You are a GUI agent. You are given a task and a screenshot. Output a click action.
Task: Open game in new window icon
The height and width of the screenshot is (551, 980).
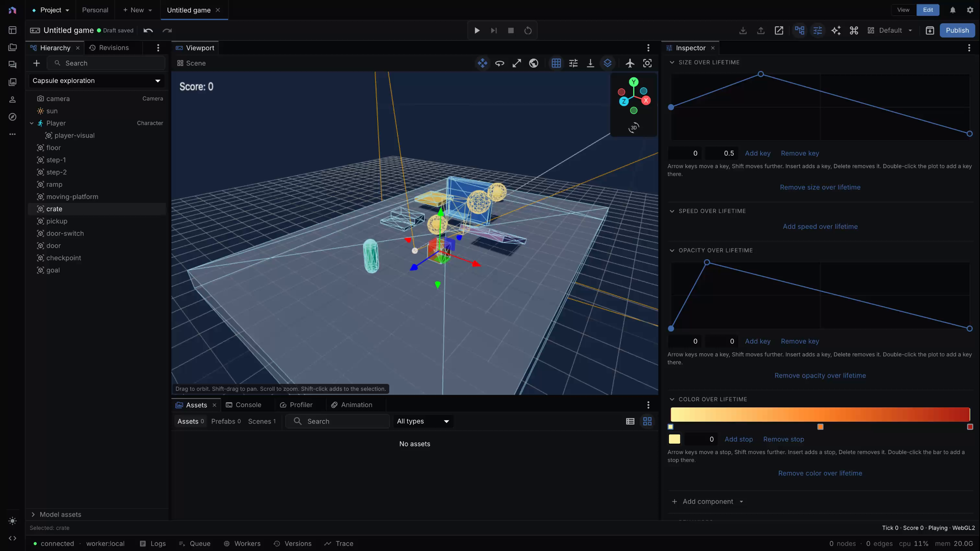coord(779,30)
